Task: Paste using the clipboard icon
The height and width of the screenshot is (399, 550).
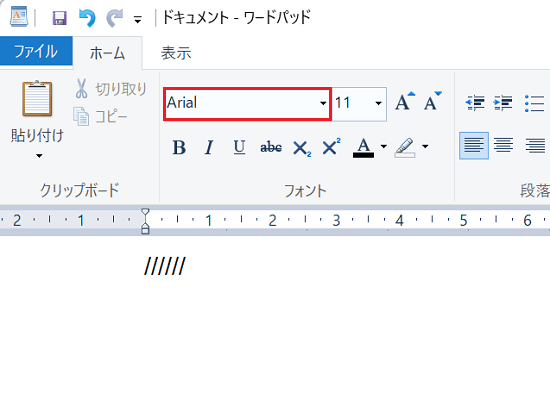Action: coord(37,99)
